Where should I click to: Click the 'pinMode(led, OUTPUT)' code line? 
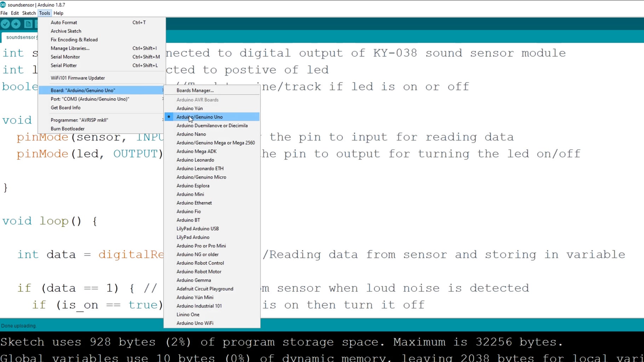click(x=90, y=154)
